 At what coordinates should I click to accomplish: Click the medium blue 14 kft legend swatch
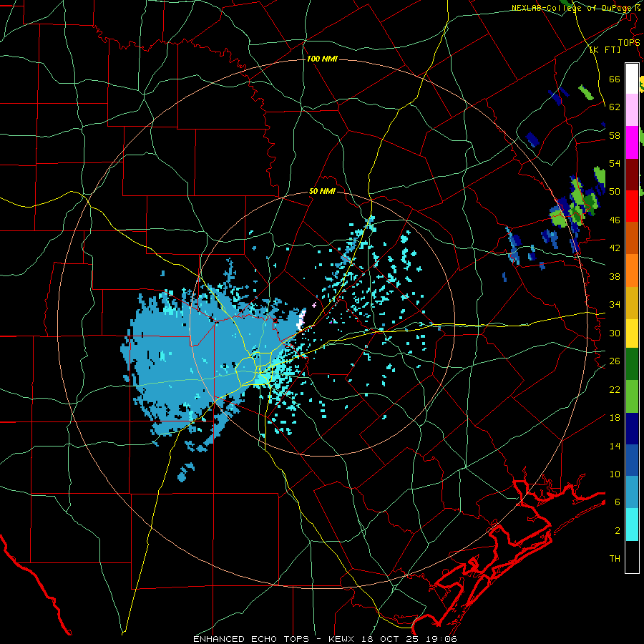click(x=632, y=461)
